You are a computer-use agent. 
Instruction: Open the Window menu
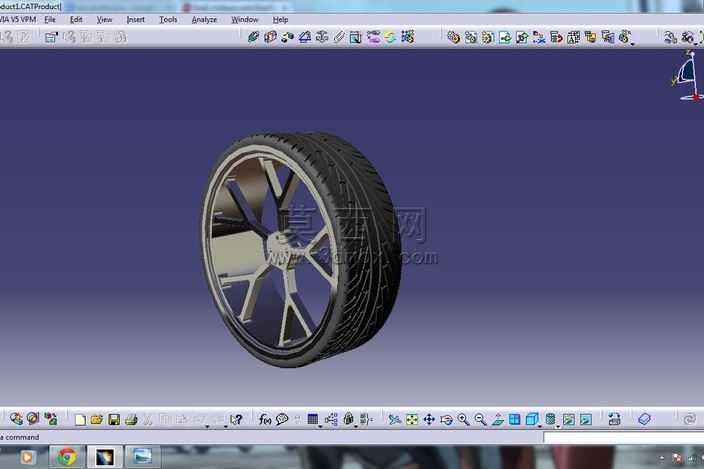[x=245, y=20]
